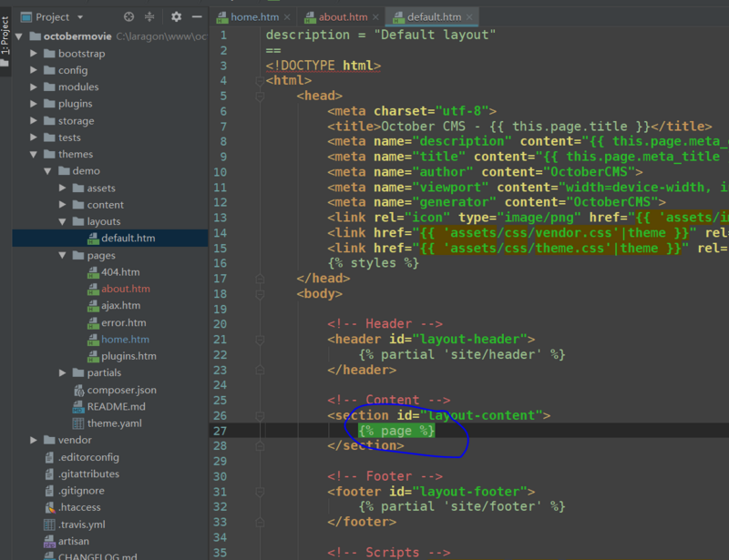Select home.htm in the pages folder
The height and width of the screenshot is (560, 729).
pos(125,340)
